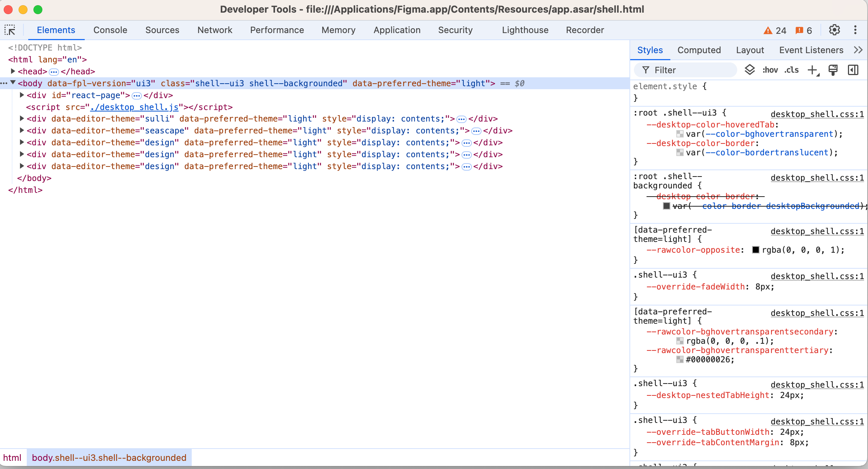Open DevTools settings gear
Image resolution: width=868 pixels, height=469 pixels.
click(835, 30)
